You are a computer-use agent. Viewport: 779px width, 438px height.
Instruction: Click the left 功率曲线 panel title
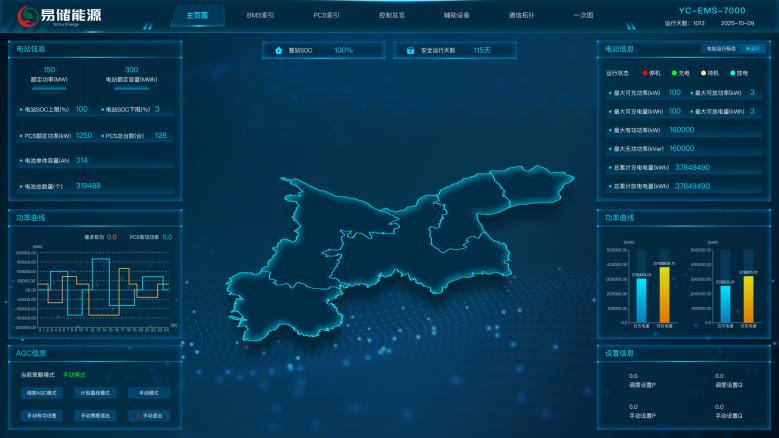(30, 218)
